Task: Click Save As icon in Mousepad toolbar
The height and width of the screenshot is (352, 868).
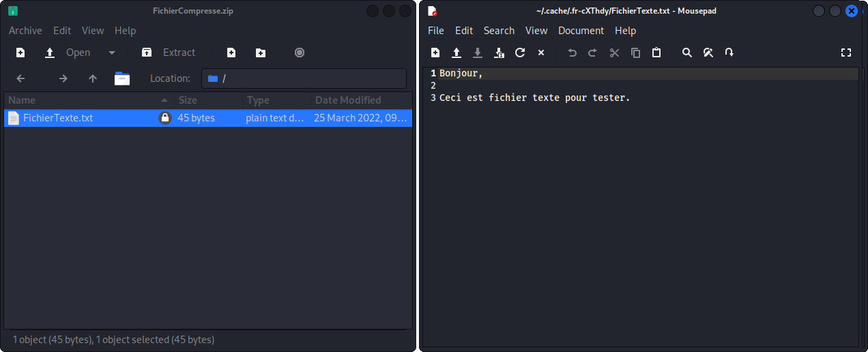Action: (499, 53)
